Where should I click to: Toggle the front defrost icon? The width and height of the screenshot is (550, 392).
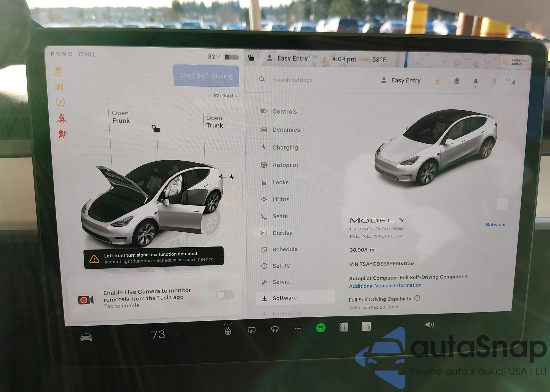click(x=275, y=329)
